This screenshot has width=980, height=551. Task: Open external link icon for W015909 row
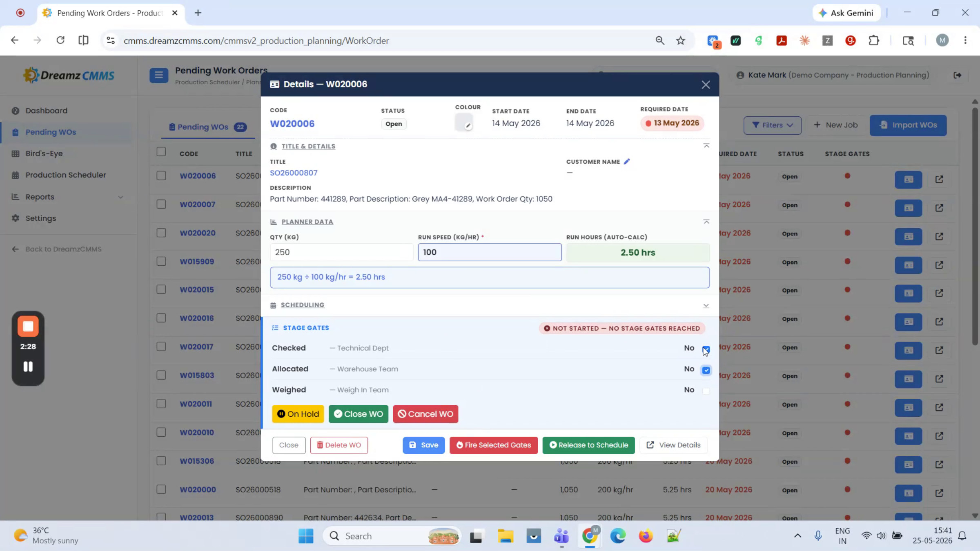[x=939, y=265]
